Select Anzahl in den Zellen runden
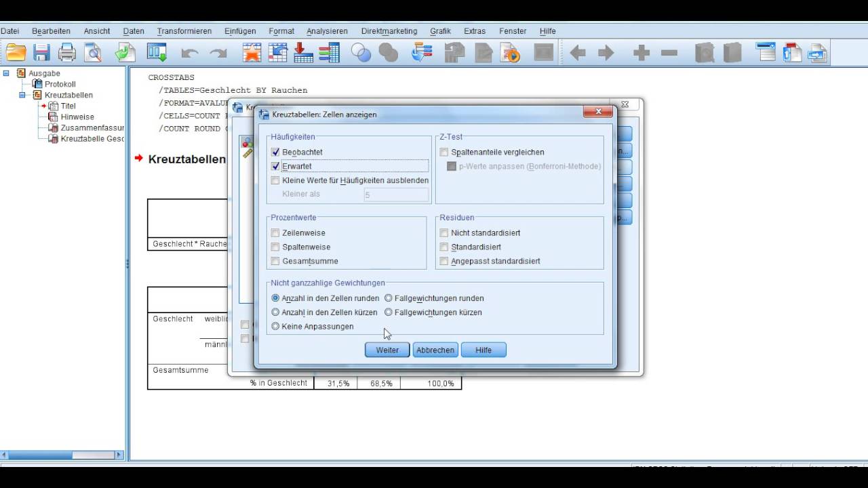This screenshot has height=488, width=868. [x=275, y=298]
